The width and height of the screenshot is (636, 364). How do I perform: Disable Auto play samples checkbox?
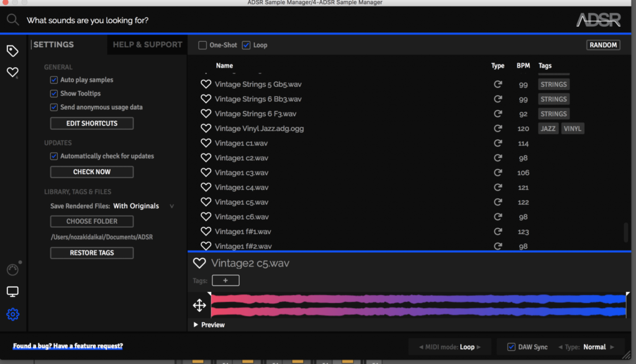[x=54, y=80]
